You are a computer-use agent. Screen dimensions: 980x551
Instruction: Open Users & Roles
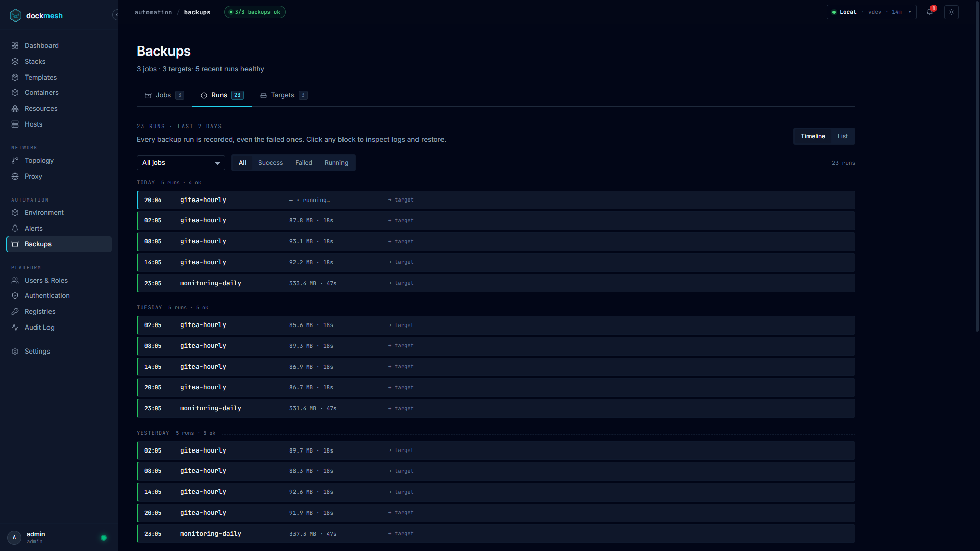59,281
